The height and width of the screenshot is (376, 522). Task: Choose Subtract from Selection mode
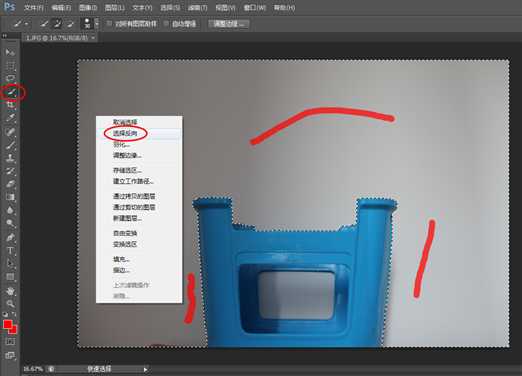tap(70, 24)
